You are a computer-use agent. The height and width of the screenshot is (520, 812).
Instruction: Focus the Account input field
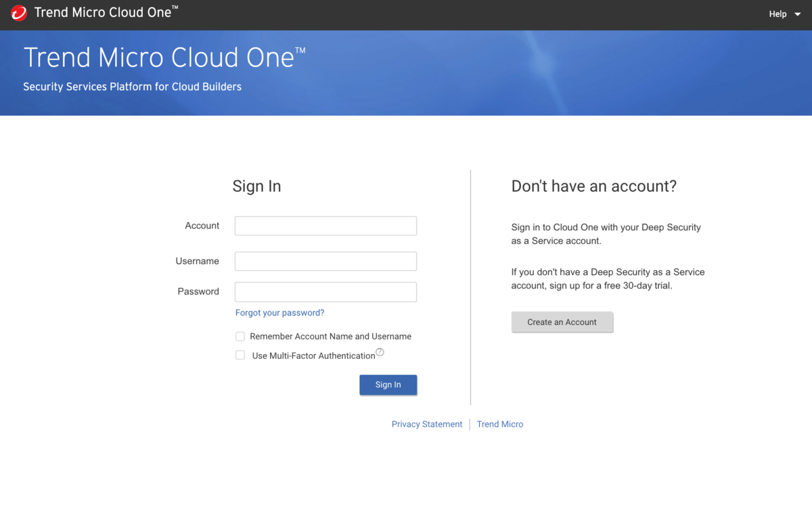325,226
